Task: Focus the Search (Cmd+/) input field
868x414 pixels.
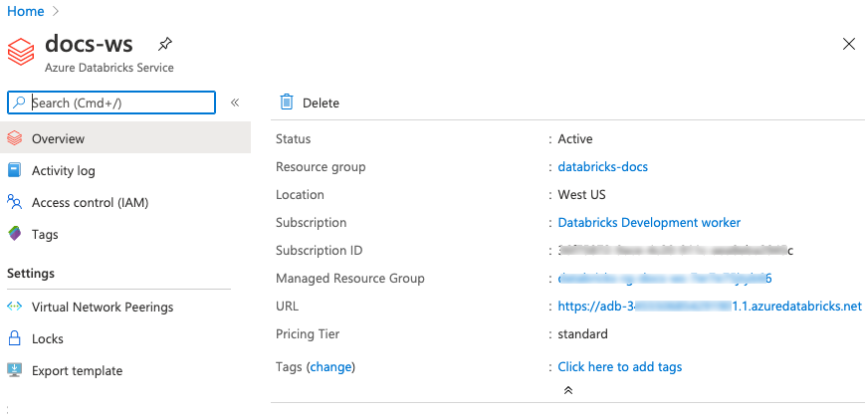Action: pyautogui.click(x=119, y=103)
